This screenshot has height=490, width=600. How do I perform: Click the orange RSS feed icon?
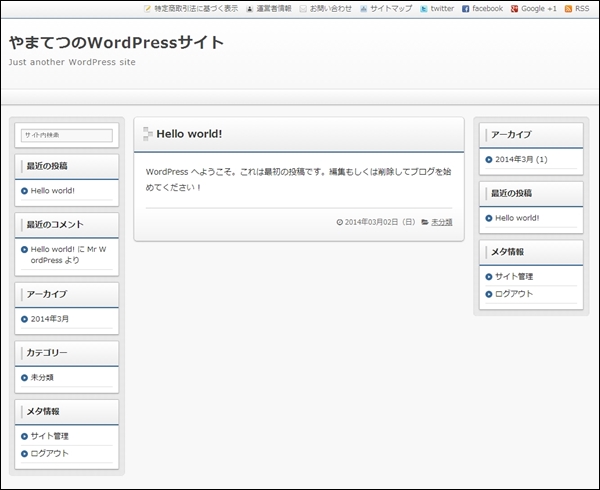(x=568, y=9)
